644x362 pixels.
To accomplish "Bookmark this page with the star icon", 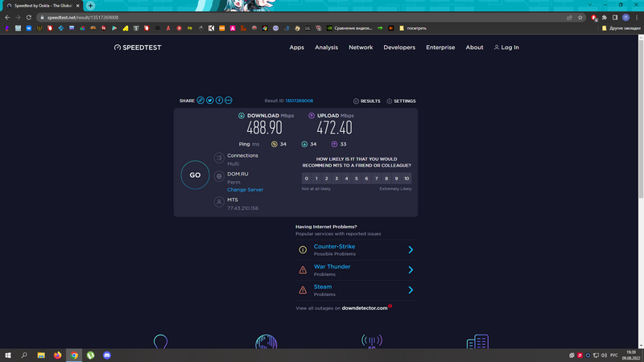I will 580,17.
